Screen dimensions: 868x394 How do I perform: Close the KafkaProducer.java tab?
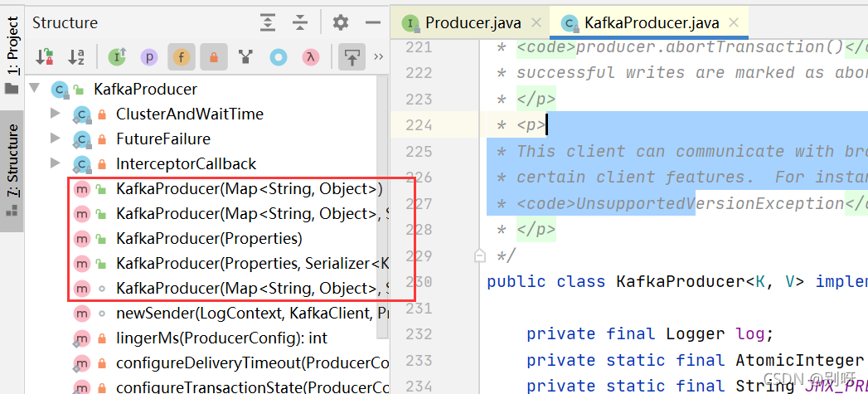pyautogui.click(x=734, y=22)
